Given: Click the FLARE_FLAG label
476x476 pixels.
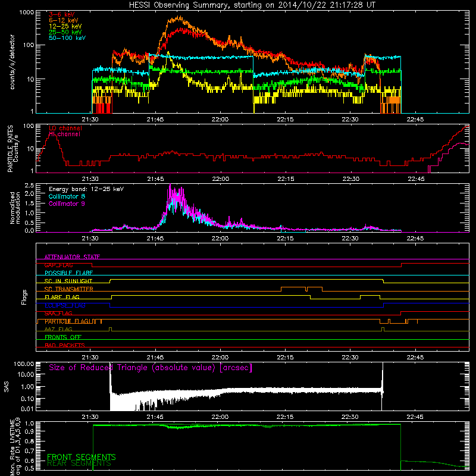Looking at the screenshot, I should pyautogui.click(x=62, y=297).
